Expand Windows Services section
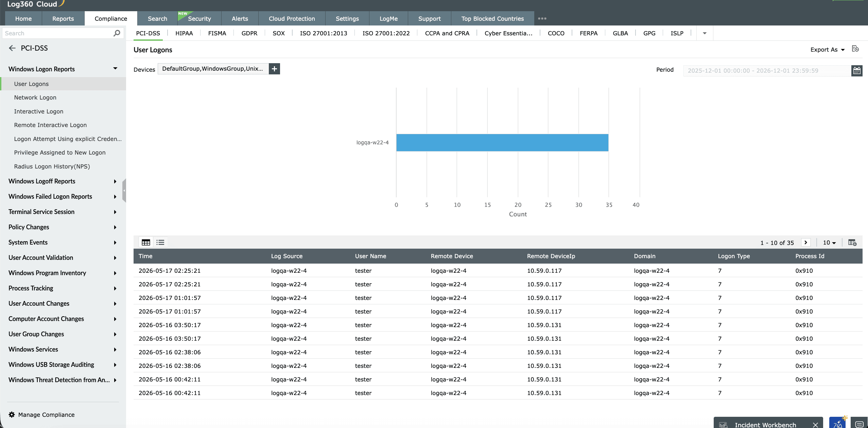The height and width of the screenshot is (428, 868). coord(115,350)
